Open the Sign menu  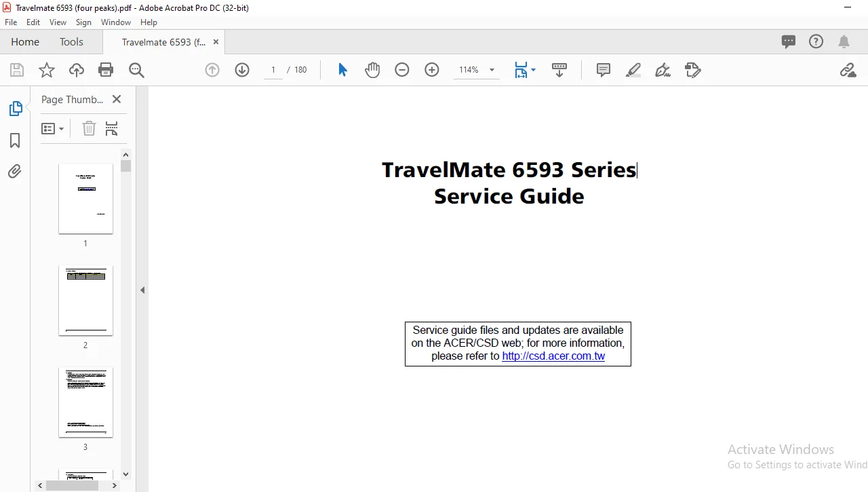pos(83,22)
